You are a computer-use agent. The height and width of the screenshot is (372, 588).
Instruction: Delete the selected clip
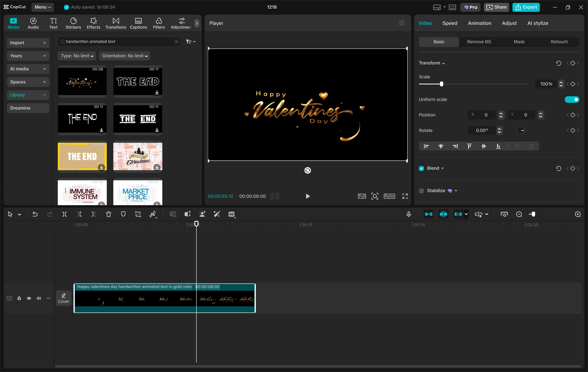point(108,214)
